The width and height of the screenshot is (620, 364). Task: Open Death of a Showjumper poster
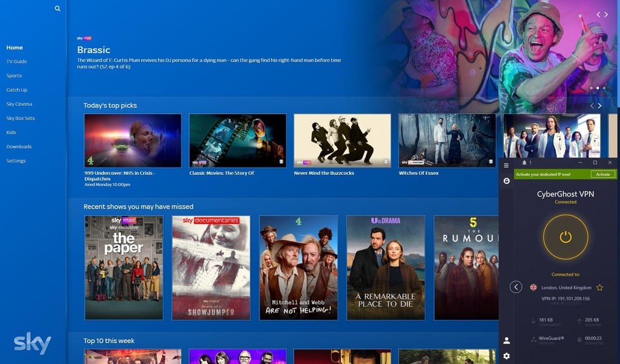coord(211,268)
